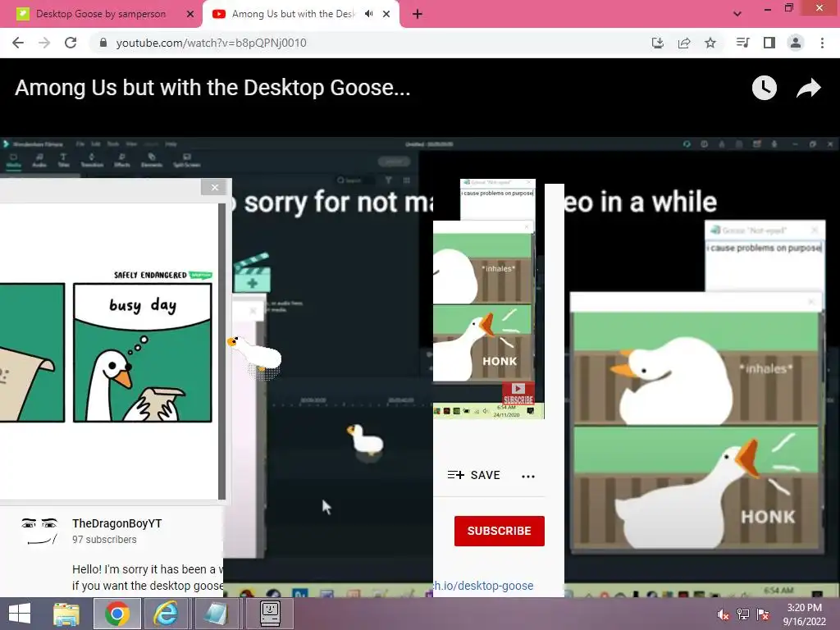Open the site security lock info
This screenshot has height=630, width=840.
103,43
